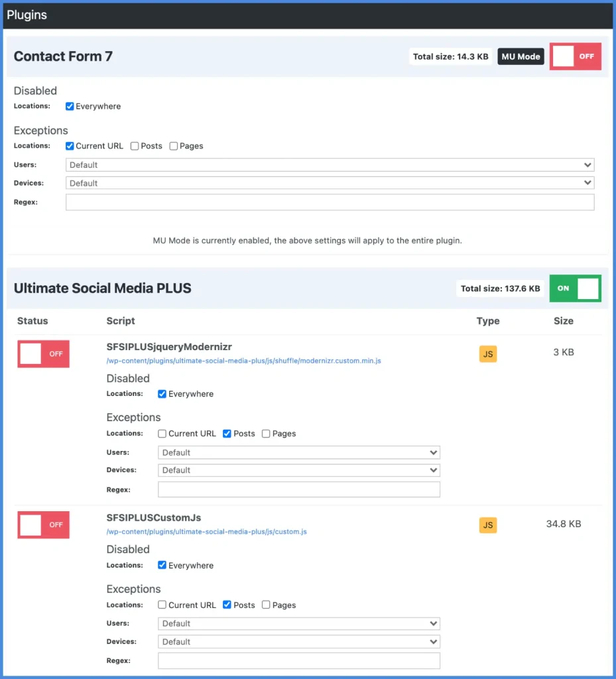Open the Users dropdown for SFSIPLUSCustomJs
616x679 pixels.
pyautogui.click(x=298, y=623)
